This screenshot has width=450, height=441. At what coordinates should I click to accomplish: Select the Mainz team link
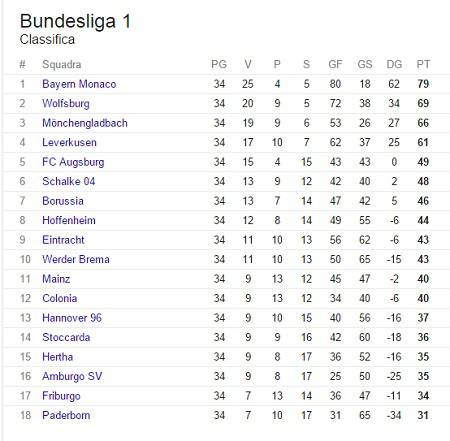coord(56,279)
